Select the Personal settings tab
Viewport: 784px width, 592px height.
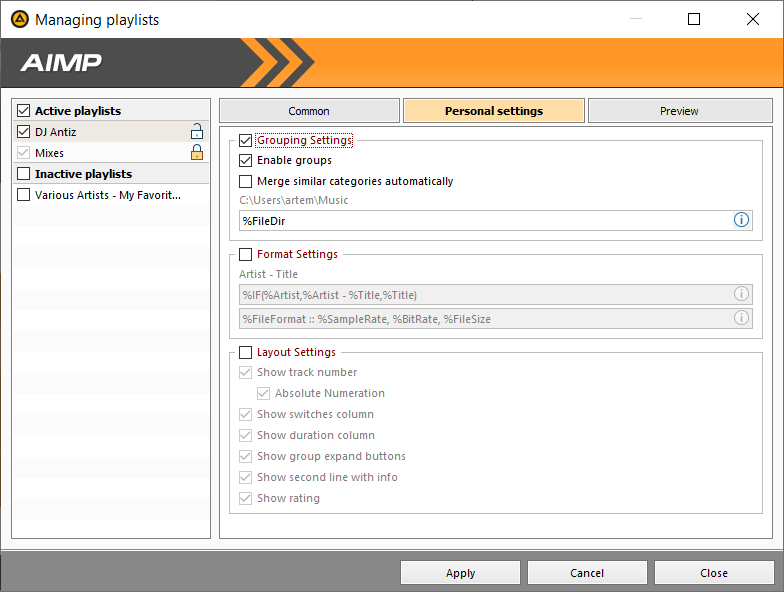(x=494, y=111)
